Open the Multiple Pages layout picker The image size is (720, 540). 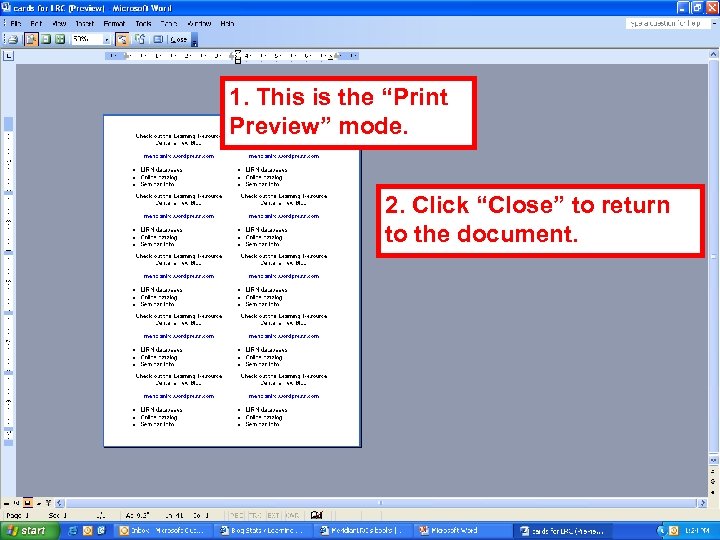pyautogui.click(x=60, y=39)
